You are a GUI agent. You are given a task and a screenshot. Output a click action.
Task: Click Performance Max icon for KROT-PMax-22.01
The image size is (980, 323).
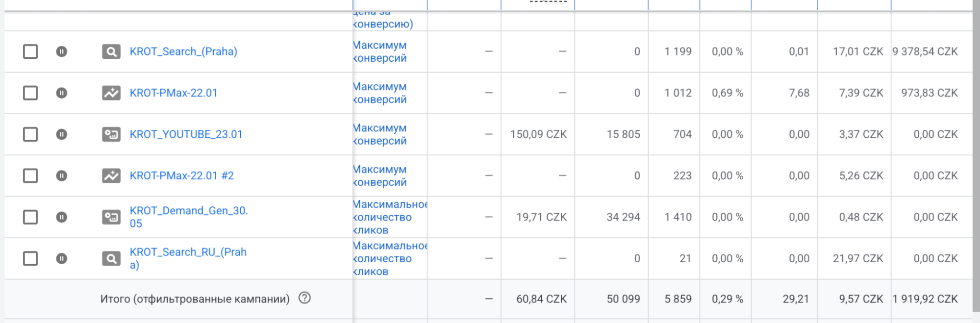point(111,93)
